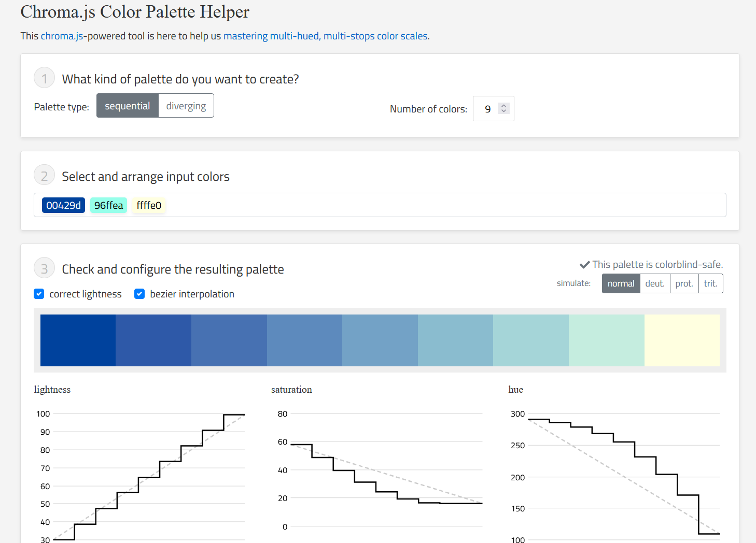Simulate deuteranopia with deut. button
The image size is (756, 543).
pos(654,283)
